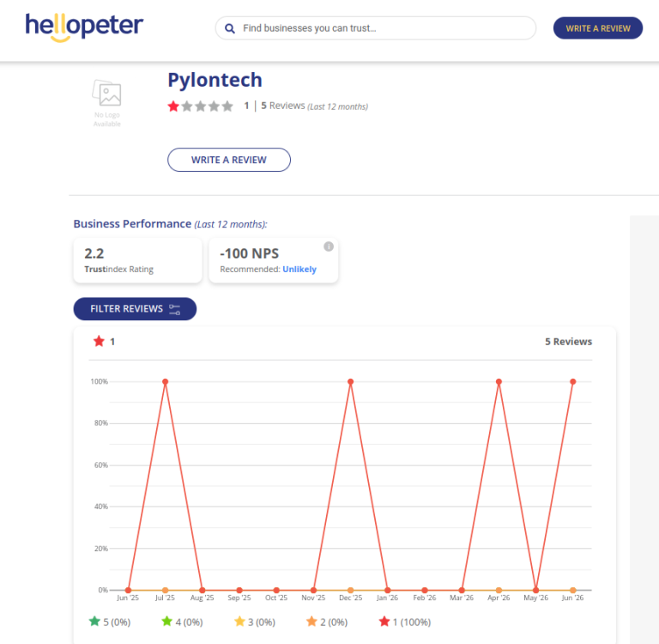Click the Jun '26 100% data point

[573, 381]
